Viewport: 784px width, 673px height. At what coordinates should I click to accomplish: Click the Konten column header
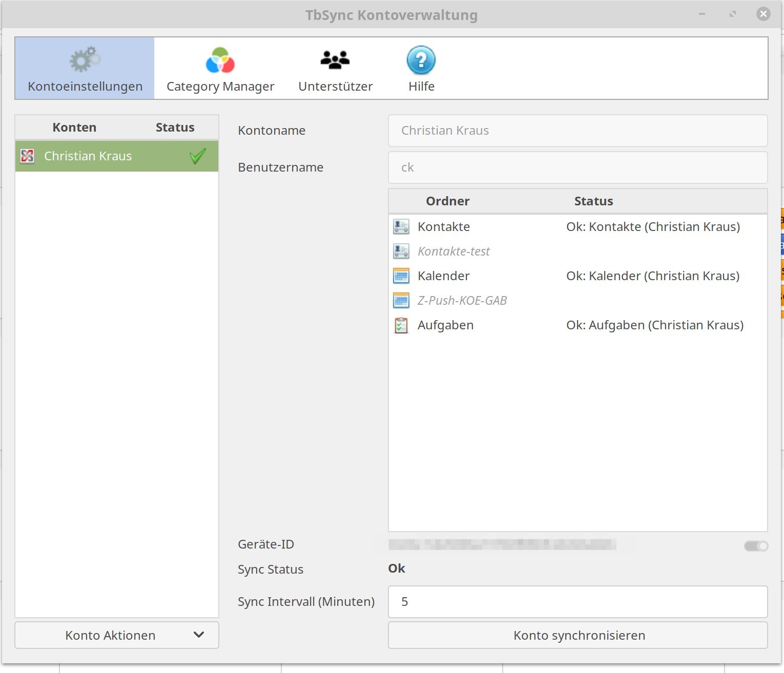click(x=74, y=128)
